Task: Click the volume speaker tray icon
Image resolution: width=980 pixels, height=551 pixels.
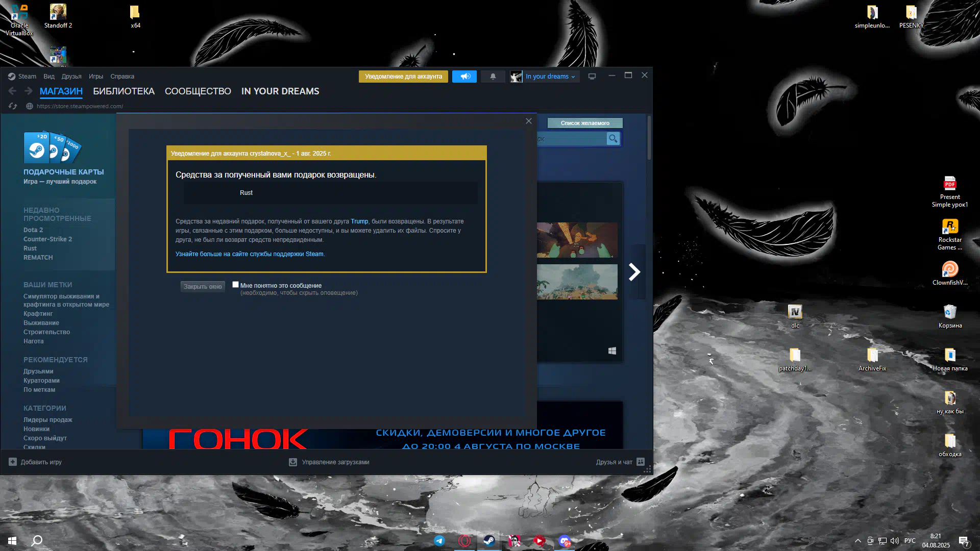Action: tap(895, 541)
